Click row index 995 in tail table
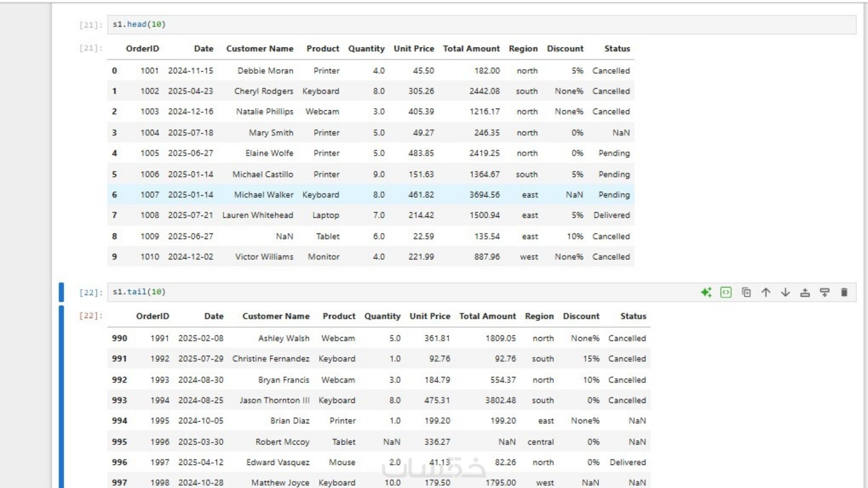The image size is (868, 488). [119, 442]
